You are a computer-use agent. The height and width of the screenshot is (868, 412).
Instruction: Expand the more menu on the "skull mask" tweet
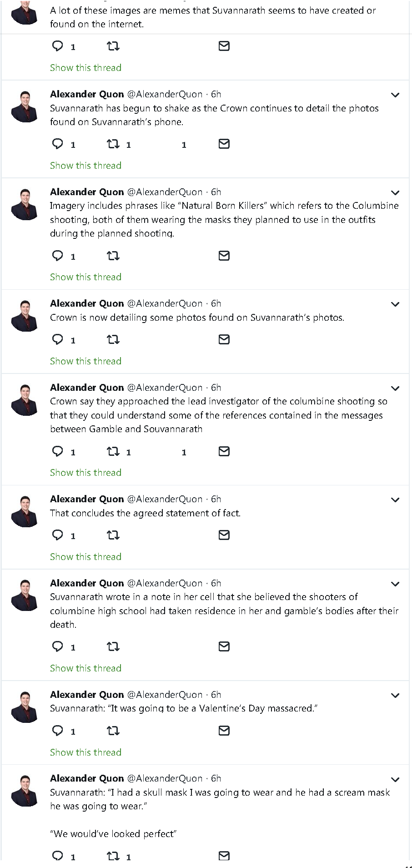click(395, 779)
